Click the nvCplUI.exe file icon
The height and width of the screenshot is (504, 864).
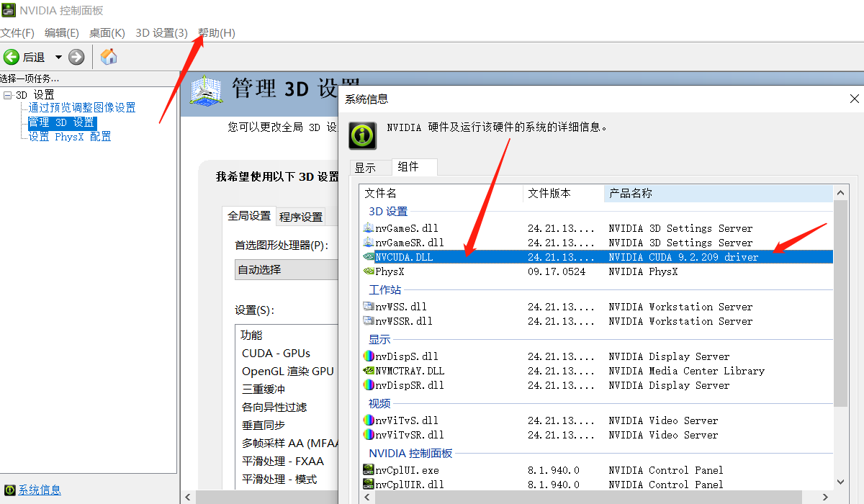(x=369, y=470)
